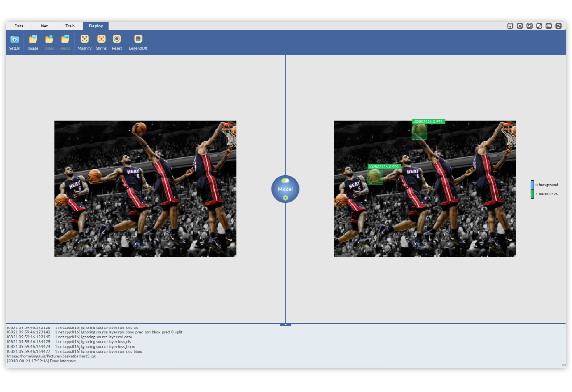572x392 pixels.
Task: Toggle the Model on/off switch
Action: [x=285, y=181]
